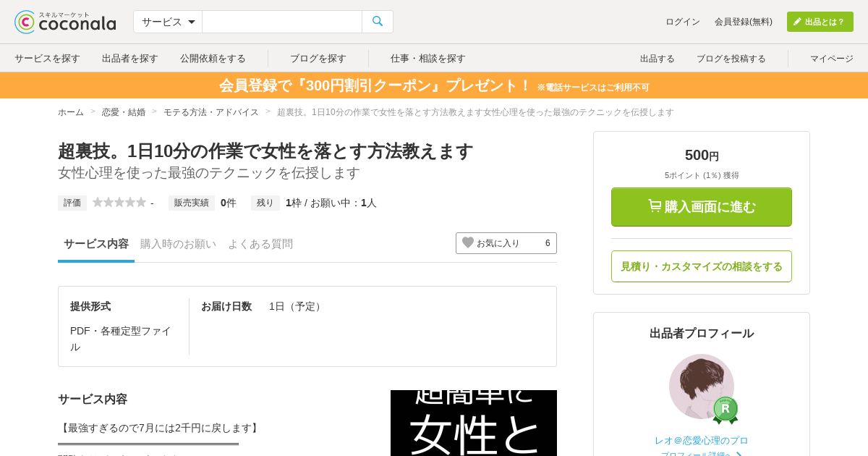Click the magnifier search button
This screenshot has height=456, width=868.
tap(378, 22)
